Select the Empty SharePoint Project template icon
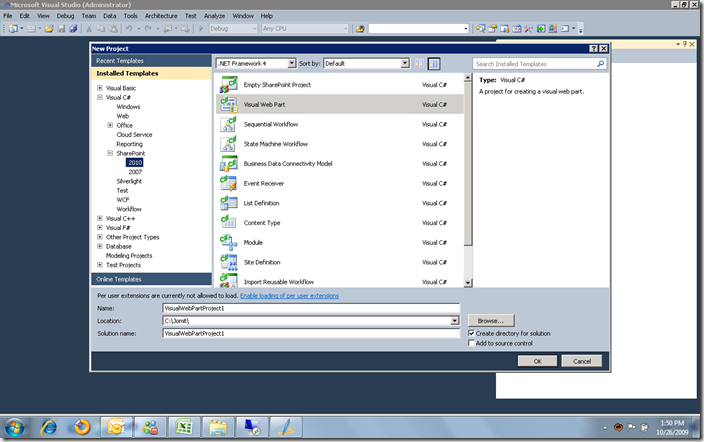The height and width of the screenshot is (442, 704). (x=229, y=84)
